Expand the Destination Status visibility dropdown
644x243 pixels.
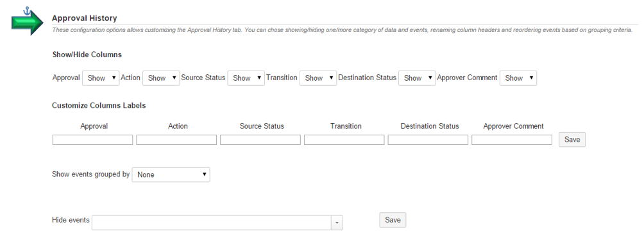pos(417,78)
